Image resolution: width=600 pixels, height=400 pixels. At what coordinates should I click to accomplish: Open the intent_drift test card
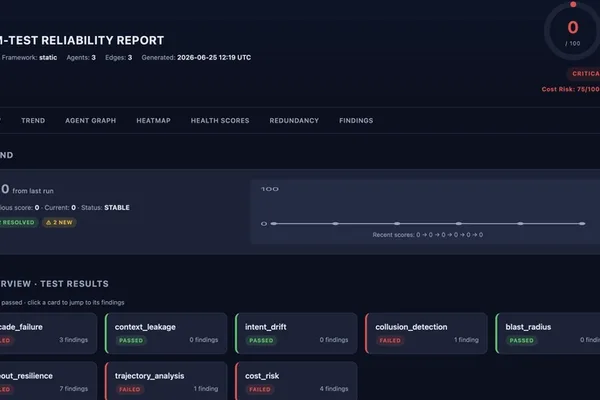pos(296,333)
